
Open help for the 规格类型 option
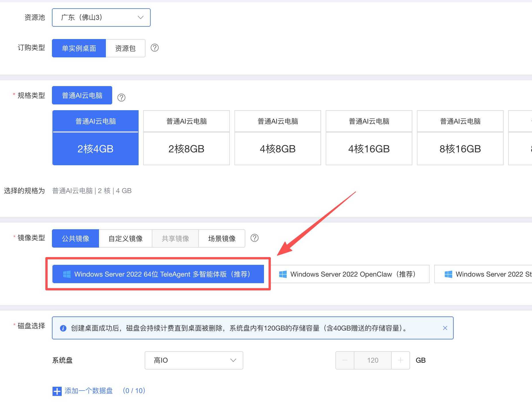pos(121,98)
